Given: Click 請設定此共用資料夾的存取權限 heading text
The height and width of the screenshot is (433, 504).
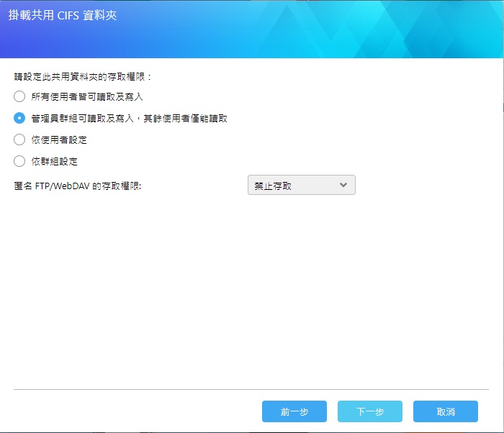Looking at the screenshot, I should 82,77.
